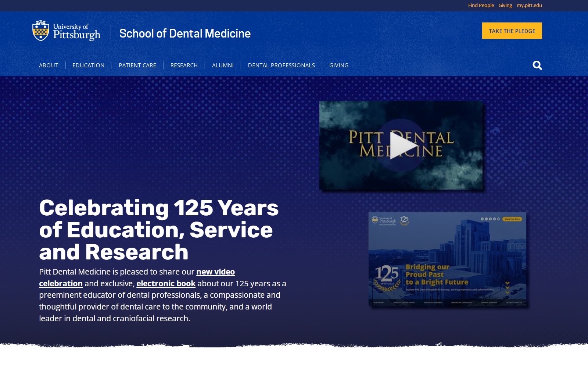Open the About menu
Screen dimensions: 588x368
pos(49,65)
